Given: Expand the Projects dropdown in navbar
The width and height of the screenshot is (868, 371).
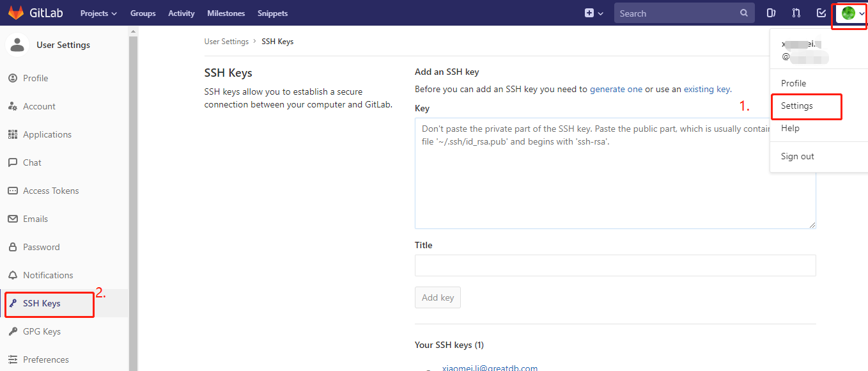Looking at the screenshot, I should [x=98, y=13].
